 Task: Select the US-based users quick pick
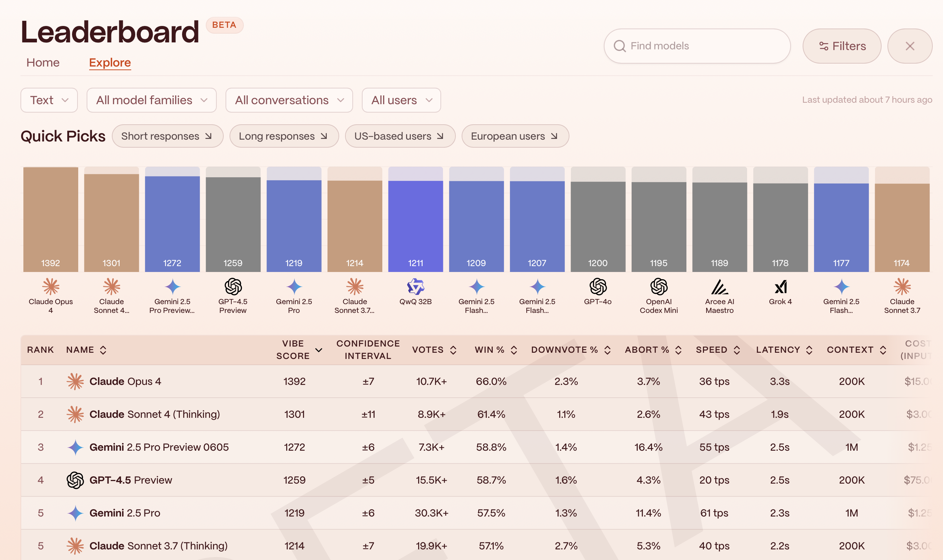tap(400, 136)
